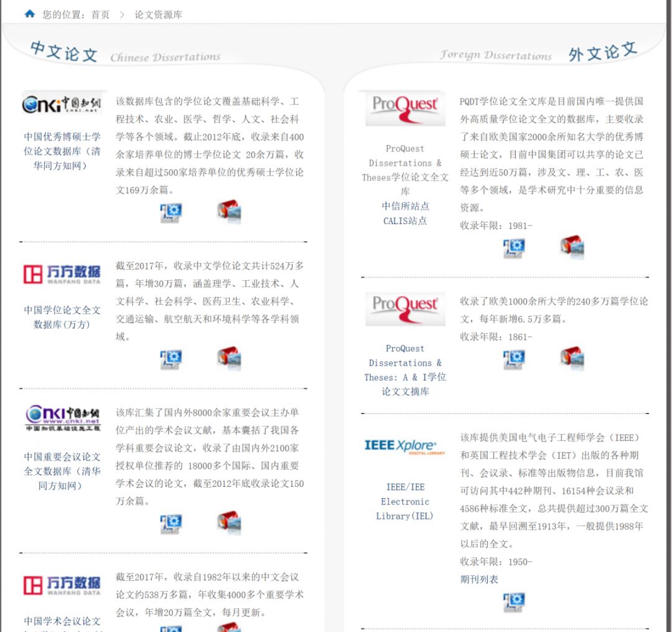The image size is (672, 632).
Task: Open the 中信所站点 link
Action: click(405, 206)
